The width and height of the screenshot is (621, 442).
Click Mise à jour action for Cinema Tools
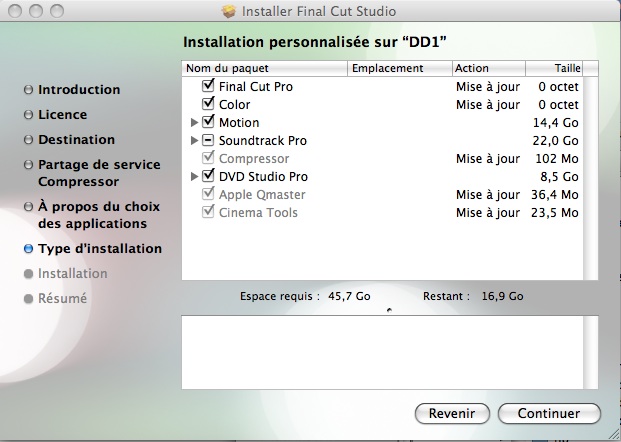pyautogui.click(x=488, y=213)
